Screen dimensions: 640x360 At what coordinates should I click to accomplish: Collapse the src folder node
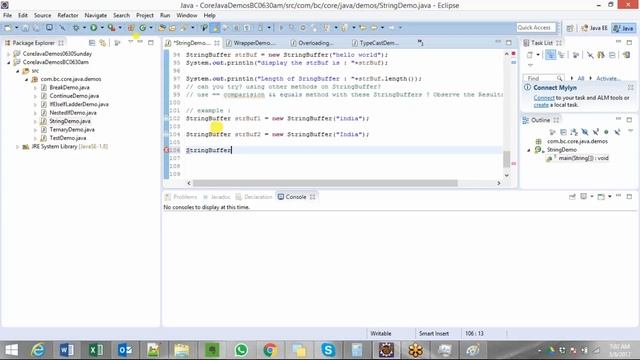coord(18,71)
